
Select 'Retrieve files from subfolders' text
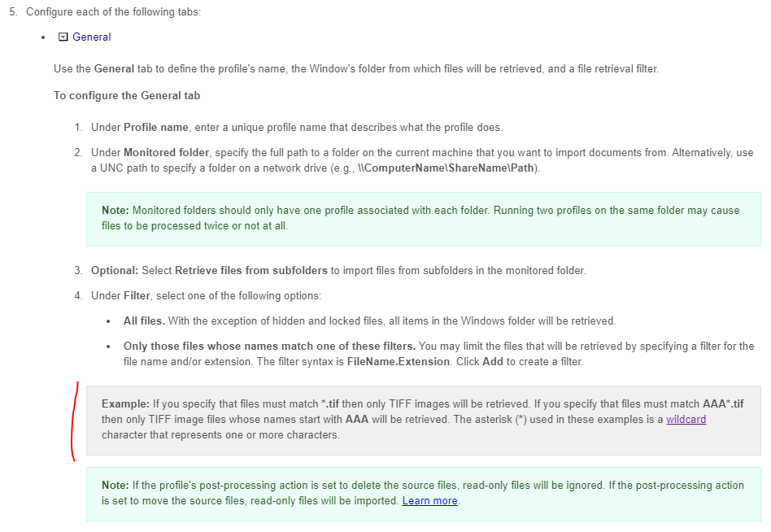tap(250, 270)
